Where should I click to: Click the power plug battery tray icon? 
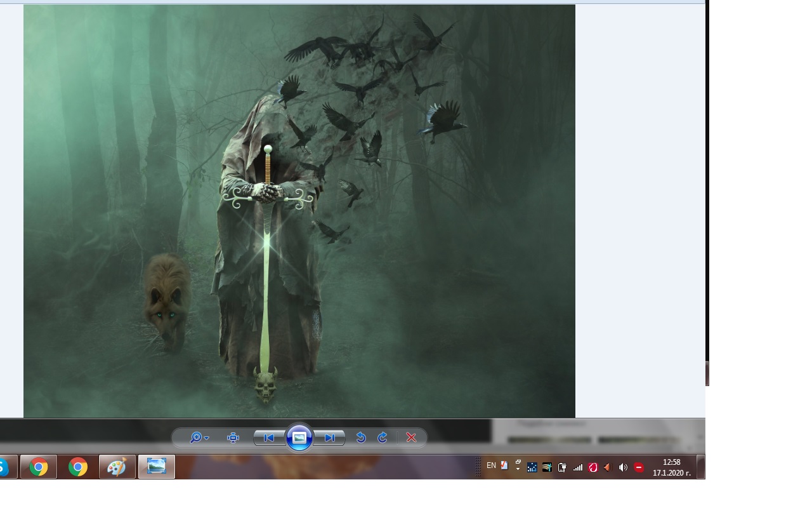(562, 467)
